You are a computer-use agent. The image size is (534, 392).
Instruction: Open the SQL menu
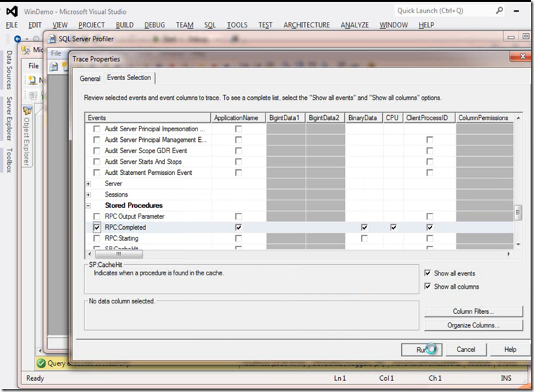(x=210, y=25)
